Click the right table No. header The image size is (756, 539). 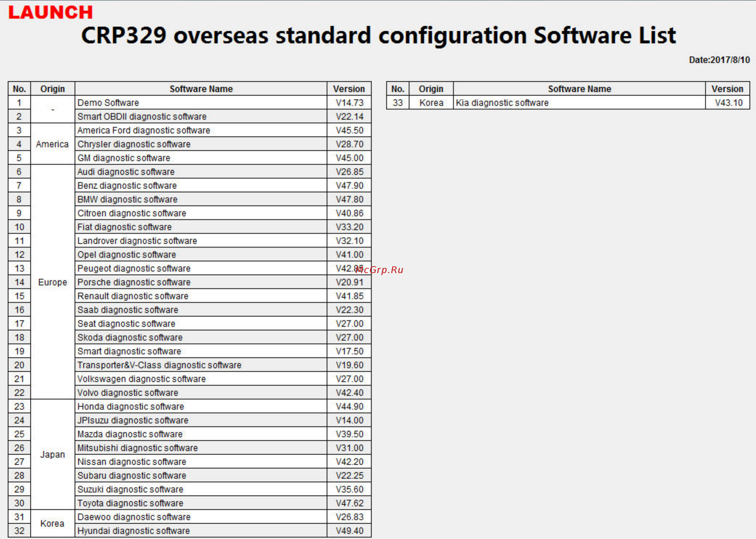398,89
